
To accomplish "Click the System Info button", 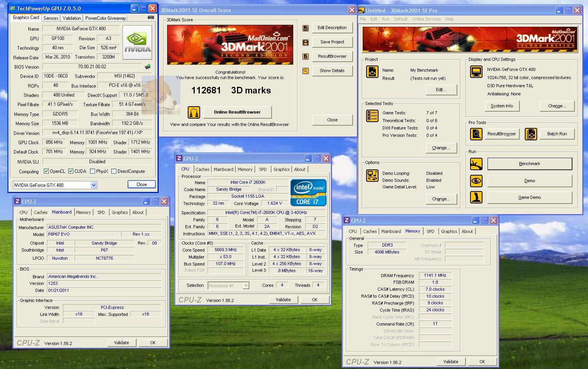I will click(502, 106).
